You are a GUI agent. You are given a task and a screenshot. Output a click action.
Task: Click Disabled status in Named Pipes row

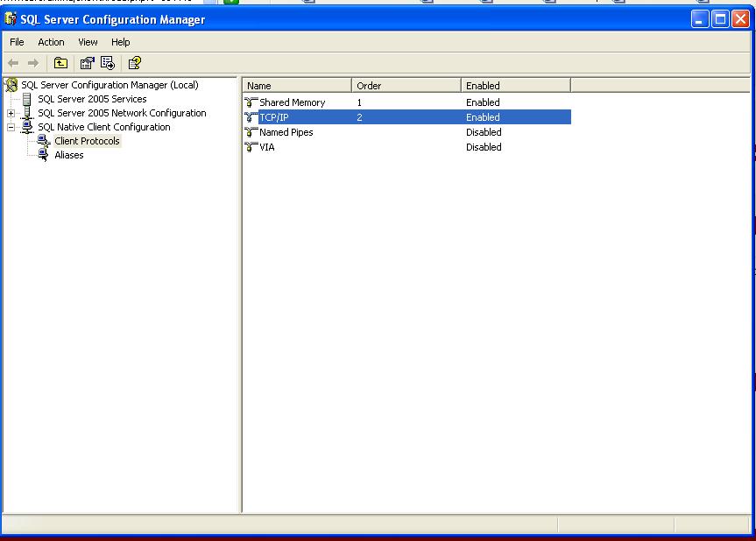484,132
